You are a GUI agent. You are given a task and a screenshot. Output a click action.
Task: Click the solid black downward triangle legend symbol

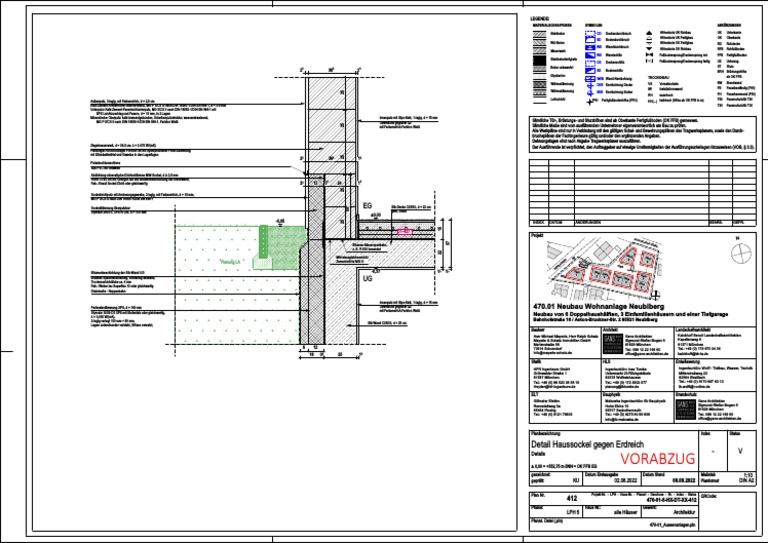pos(649,49)
